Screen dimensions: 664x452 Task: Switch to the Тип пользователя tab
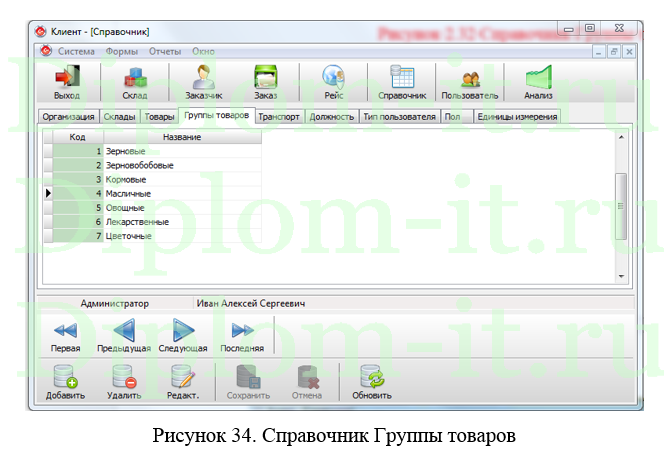400,116
